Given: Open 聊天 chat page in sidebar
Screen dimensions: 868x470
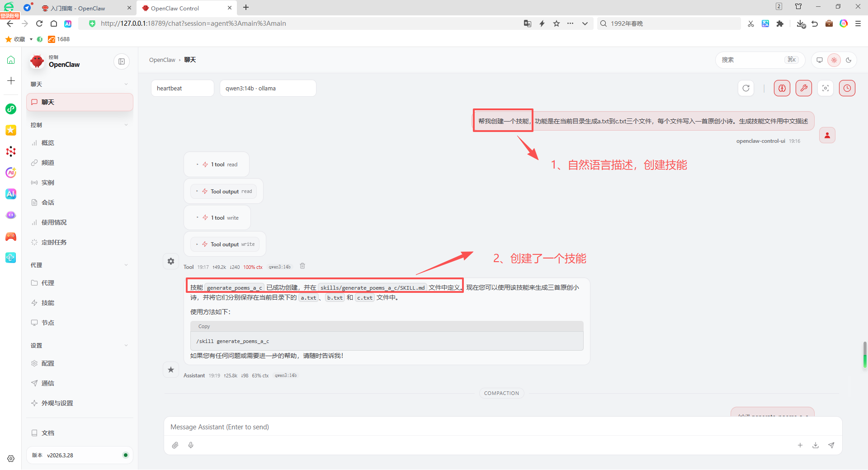Looking at the screenshot, I should click(80, 102).
